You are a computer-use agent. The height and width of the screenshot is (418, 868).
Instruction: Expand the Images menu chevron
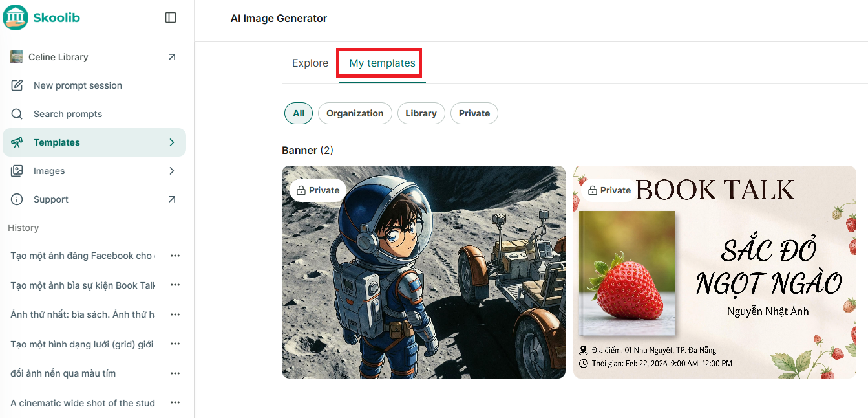click(x=172, y=171)
